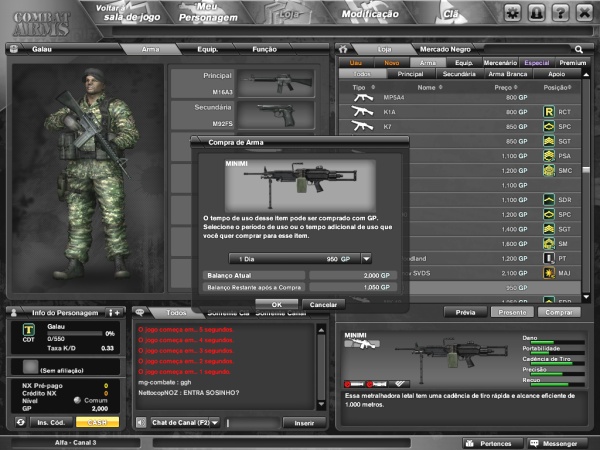Select the Premium shop category tab
This screenshot has width=600, height=450.
coord(572,62)
